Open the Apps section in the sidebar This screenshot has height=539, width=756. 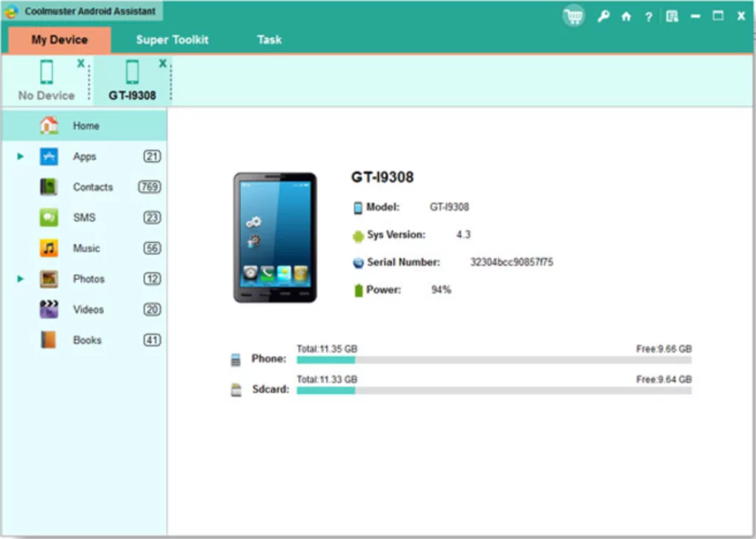[84, 156]
